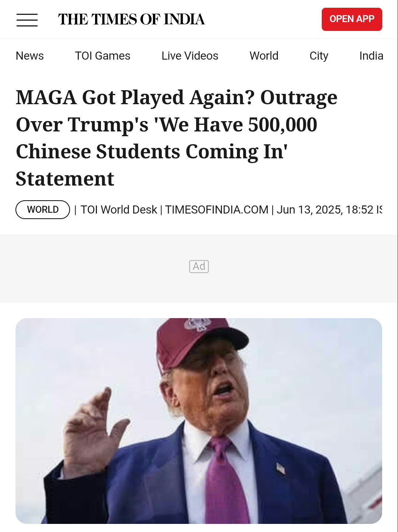
Task: Open the TOI Games section
Action: (x=102, y=56)
